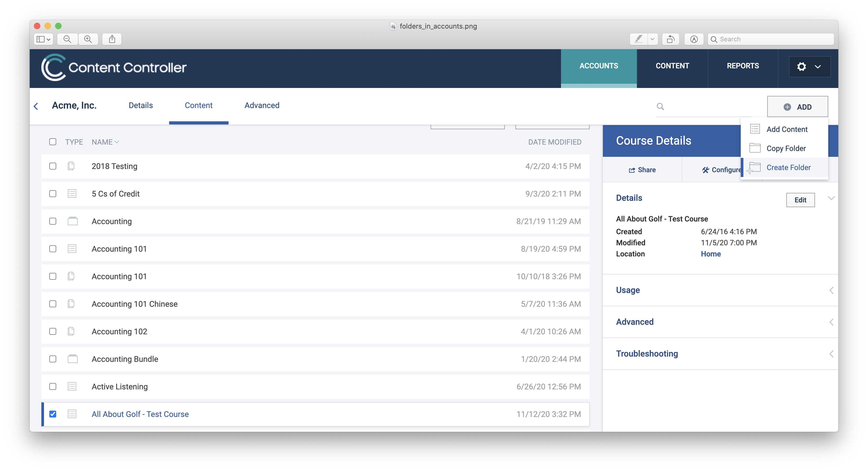
Task: Check the Accounting 102 checkbox
Action: tap(53, 331)
